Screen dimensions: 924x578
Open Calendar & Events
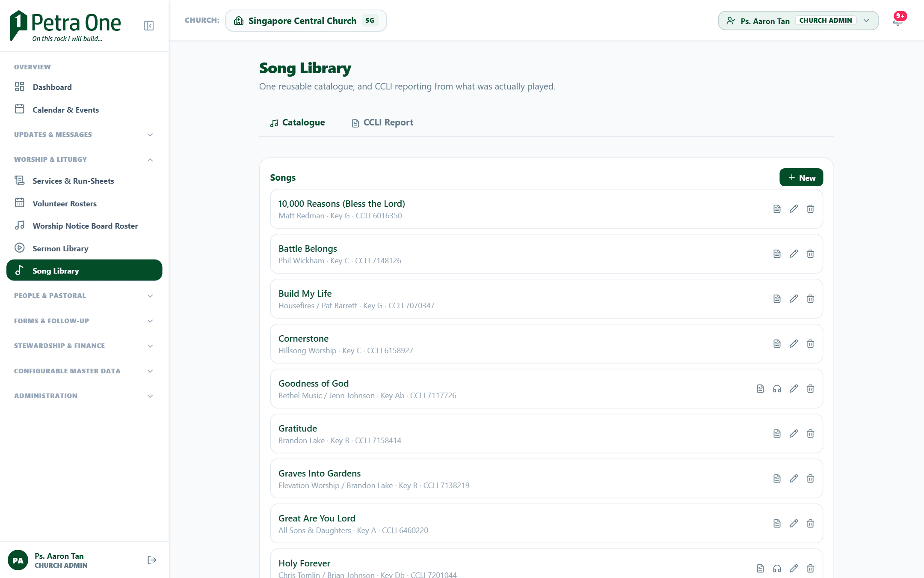pos(84,110)
